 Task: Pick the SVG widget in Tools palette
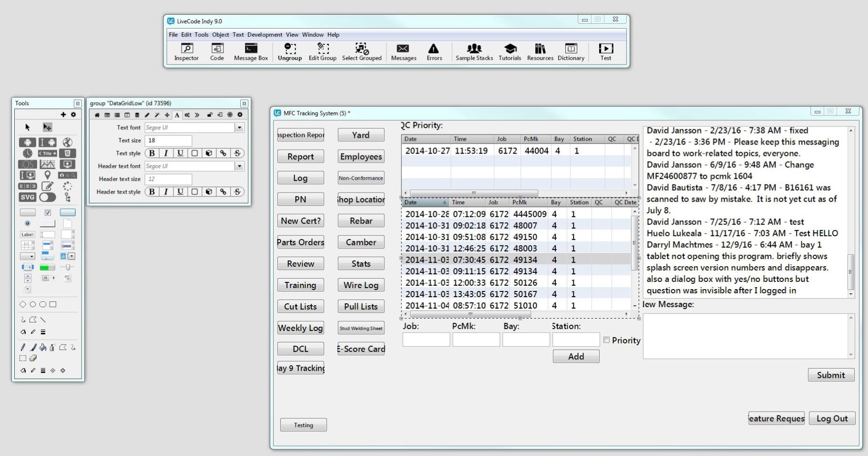pos(28,197)
